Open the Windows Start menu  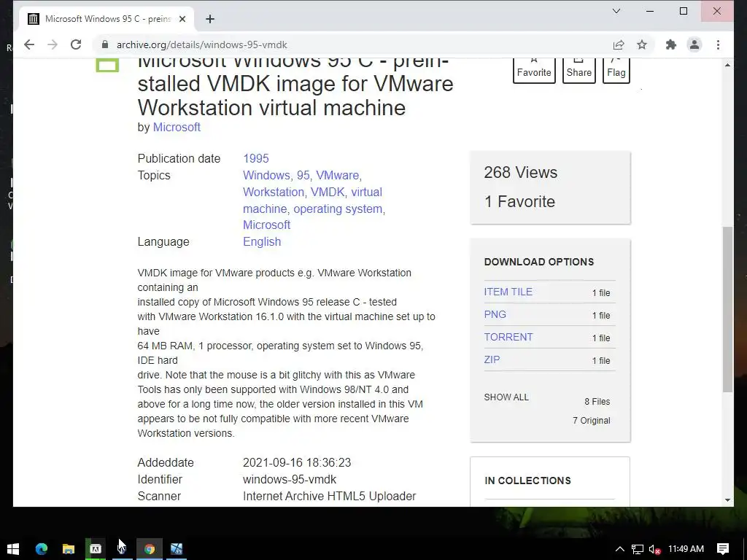[x=13, y=549]
